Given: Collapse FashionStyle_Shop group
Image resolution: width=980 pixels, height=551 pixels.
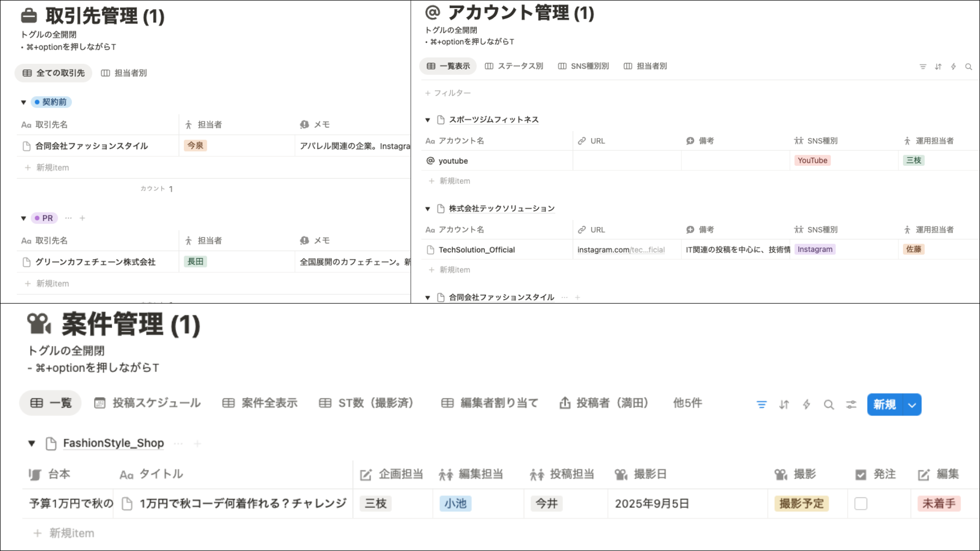Looking at the screenshot, I should pos(32,443).
